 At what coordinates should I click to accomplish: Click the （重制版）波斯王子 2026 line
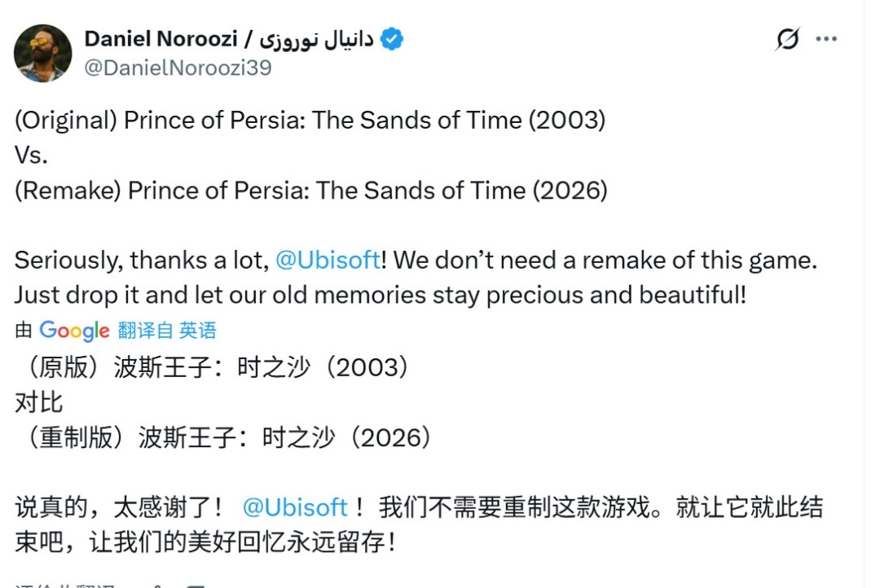[x=225, y=437]
